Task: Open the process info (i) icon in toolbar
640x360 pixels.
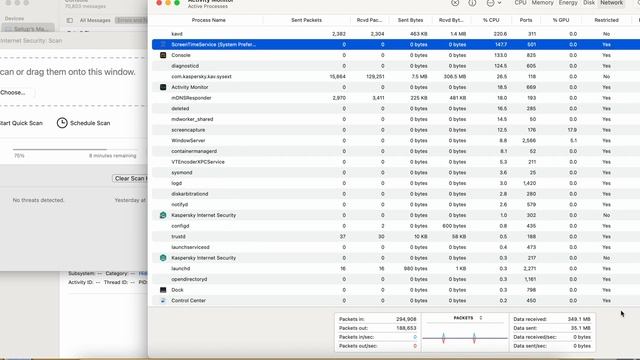Action: pyautogui.click(x=472, y=3)
